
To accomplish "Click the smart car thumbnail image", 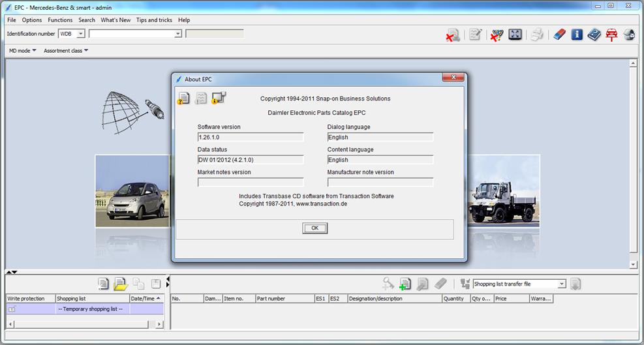I will [132, 191].
